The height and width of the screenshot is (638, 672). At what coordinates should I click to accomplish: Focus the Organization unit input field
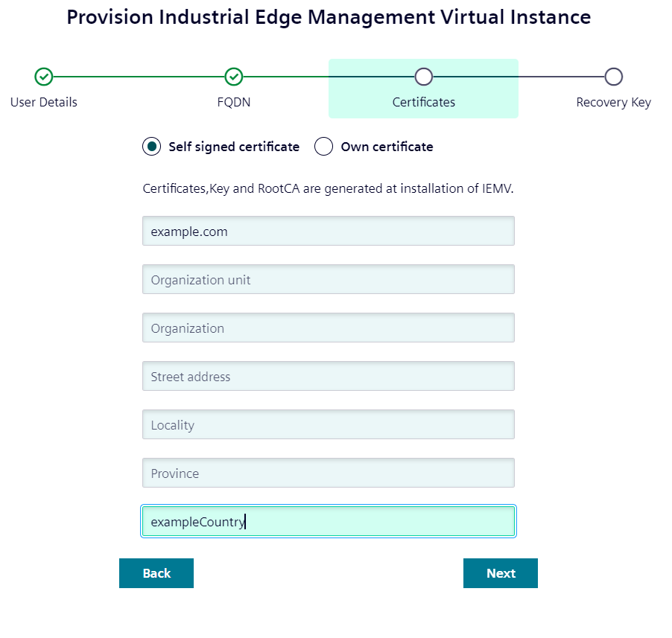click(x=329, y=280)
